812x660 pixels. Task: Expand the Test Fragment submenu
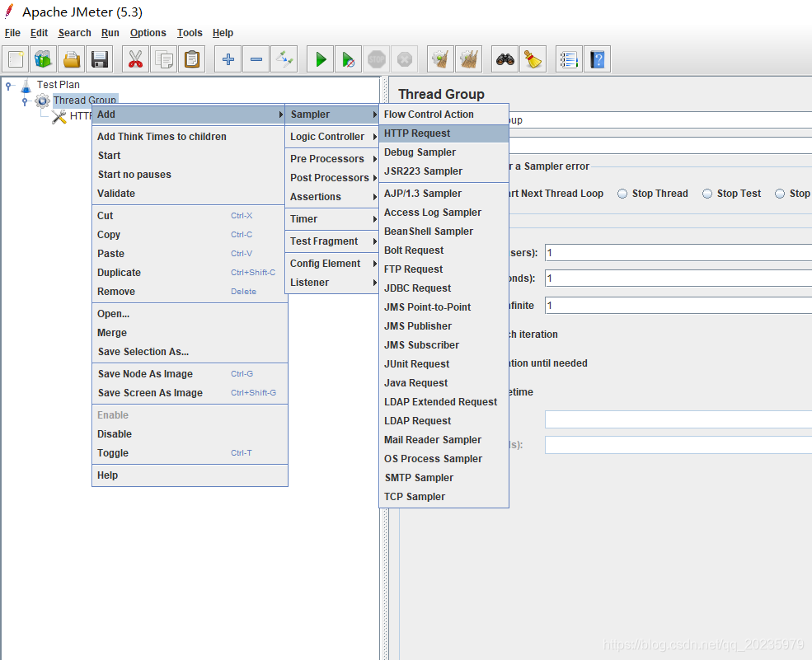pyautogui.click(x=332, y=241)
